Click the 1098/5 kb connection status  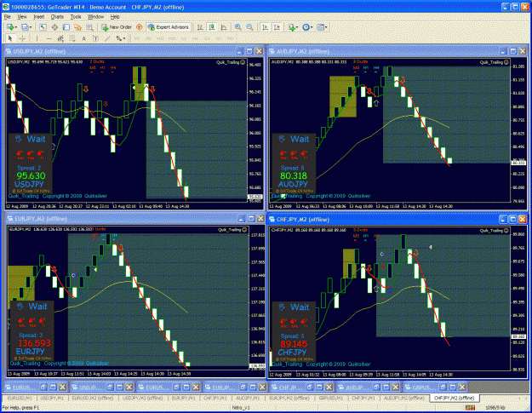(x=496, y=408)
